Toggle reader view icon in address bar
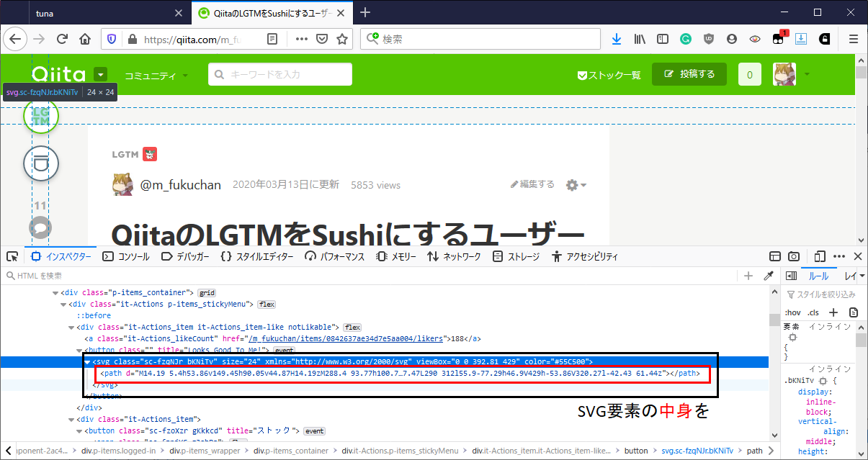The width and height of the screenshot is (868, 460). point(272,39)
